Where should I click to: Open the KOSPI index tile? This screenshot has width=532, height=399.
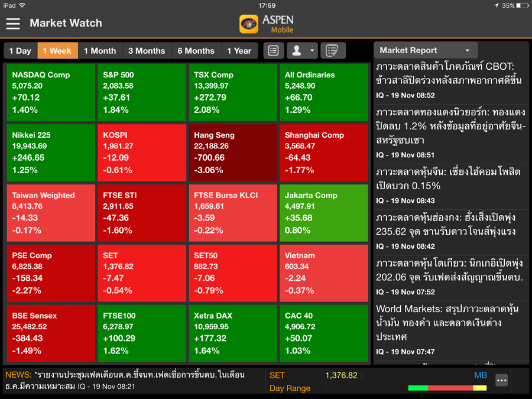tap(142, 153)
